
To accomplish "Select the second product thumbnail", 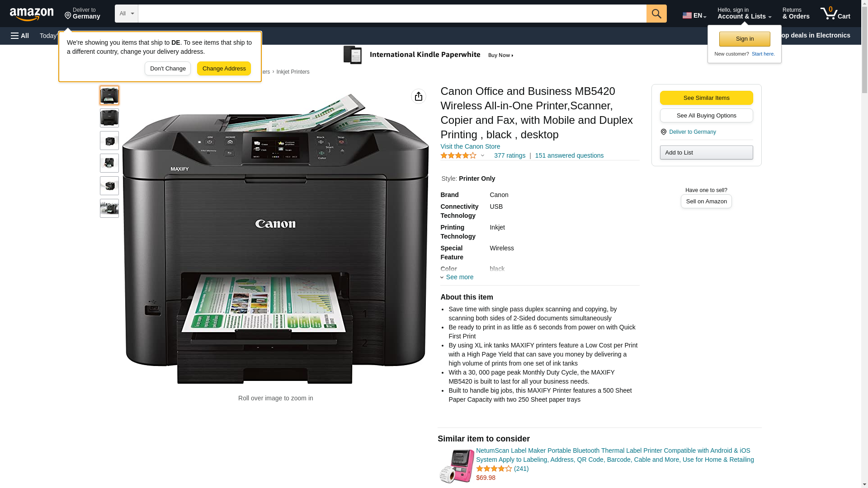I will (x=109, y=118).
